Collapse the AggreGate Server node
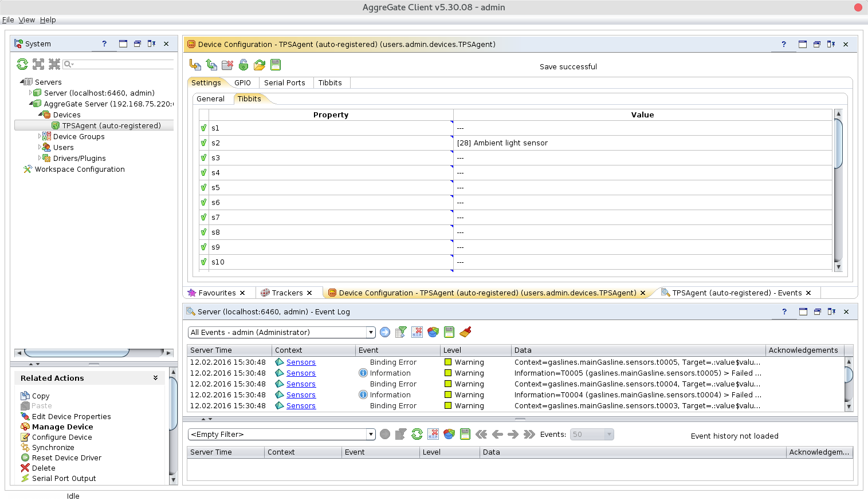Image resolution: width=868 pixels, height=501 pixels. [31, 104]
